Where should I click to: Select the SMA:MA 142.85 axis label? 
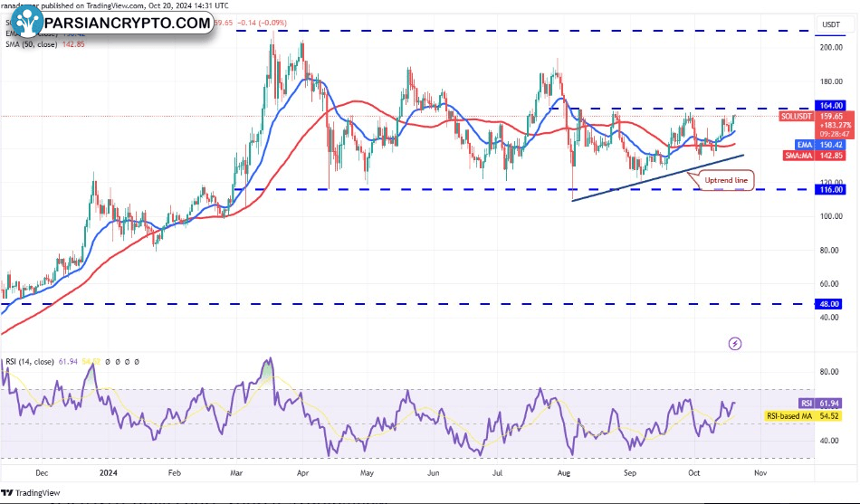815,156
